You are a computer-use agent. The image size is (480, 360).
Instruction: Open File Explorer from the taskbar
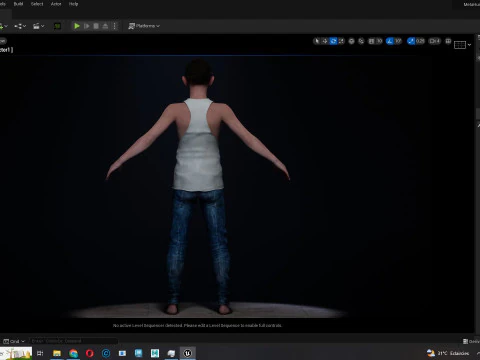57,353
